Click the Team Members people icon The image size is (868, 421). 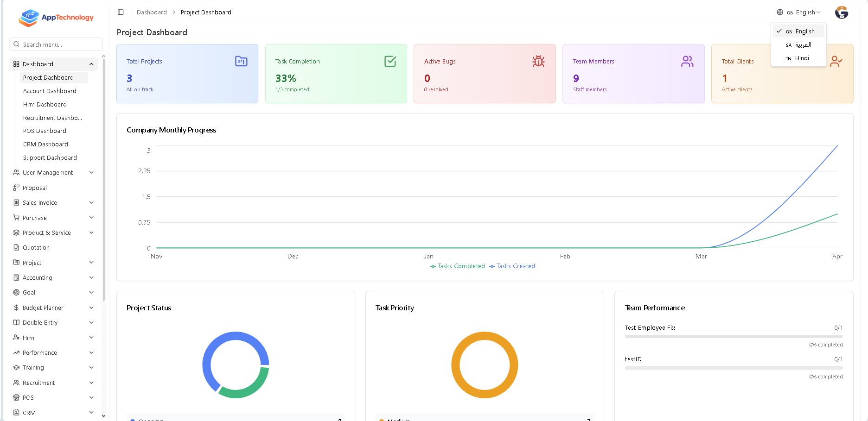coord(687,61)
